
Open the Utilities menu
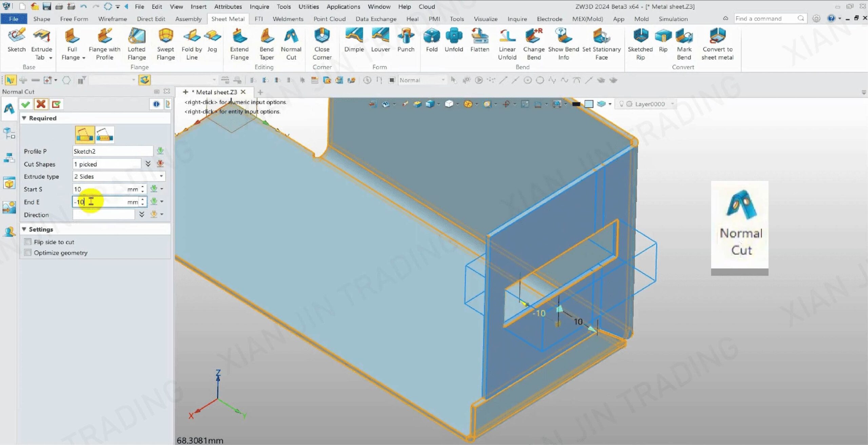pyautogui.click(x=308, y=6)
